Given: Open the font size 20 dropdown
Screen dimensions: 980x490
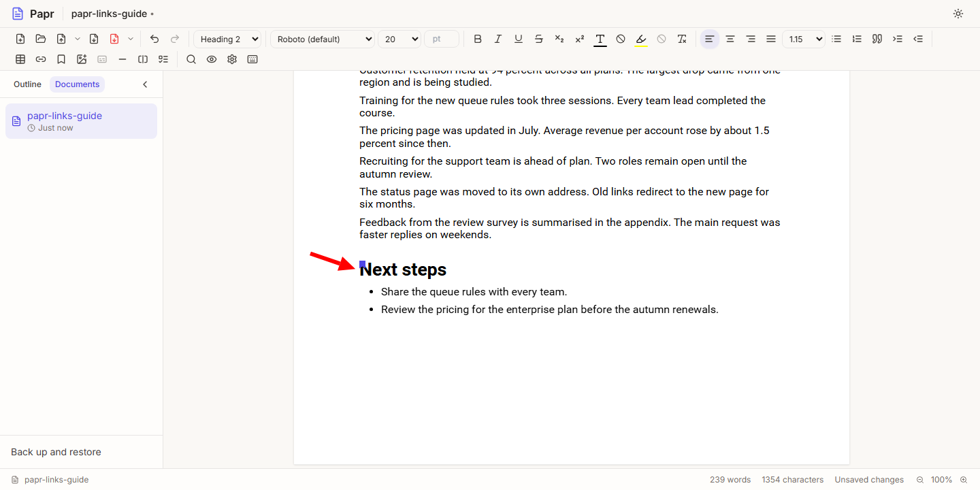Looking at the screenshot, I should coord(399,39).
